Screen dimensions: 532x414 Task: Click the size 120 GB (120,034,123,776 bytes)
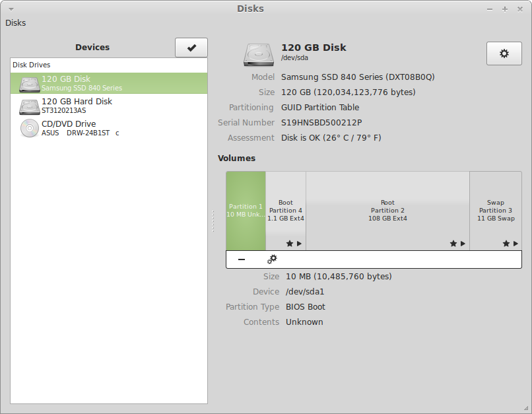pyautogui.click(x=349, y=92)
